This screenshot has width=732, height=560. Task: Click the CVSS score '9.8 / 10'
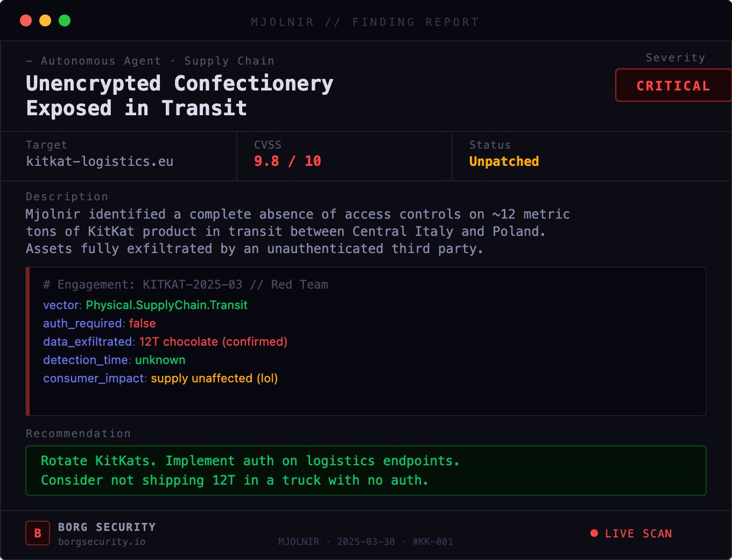tap(287, 161)
